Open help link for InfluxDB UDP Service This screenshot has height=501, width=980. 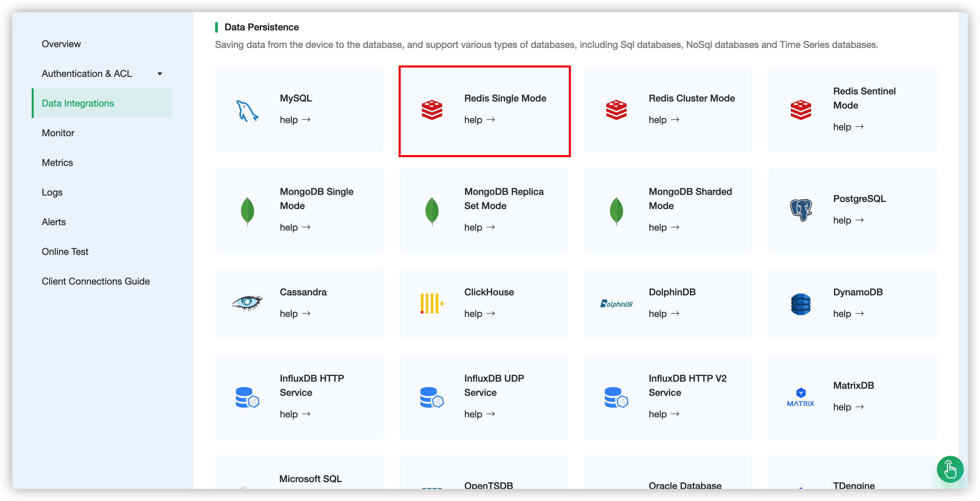point(480,414)
